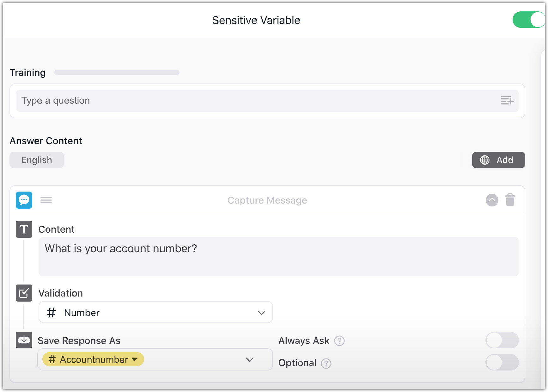This screenshot has width=548, height=392.
Task: Click the Capture Message chat bubble icon
Action: (x=24, y=200)
